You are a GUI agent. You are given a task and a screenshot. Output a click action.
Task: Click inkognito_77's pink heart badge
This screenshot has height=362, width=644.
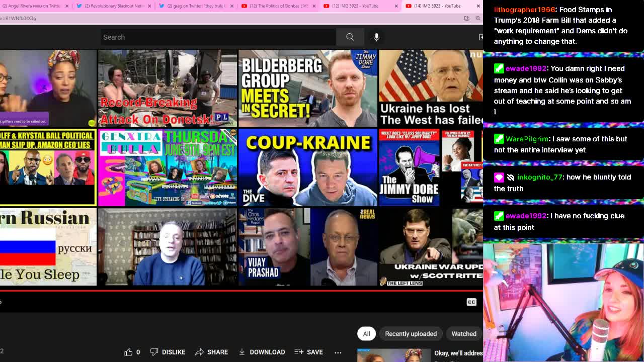point(499,177)
